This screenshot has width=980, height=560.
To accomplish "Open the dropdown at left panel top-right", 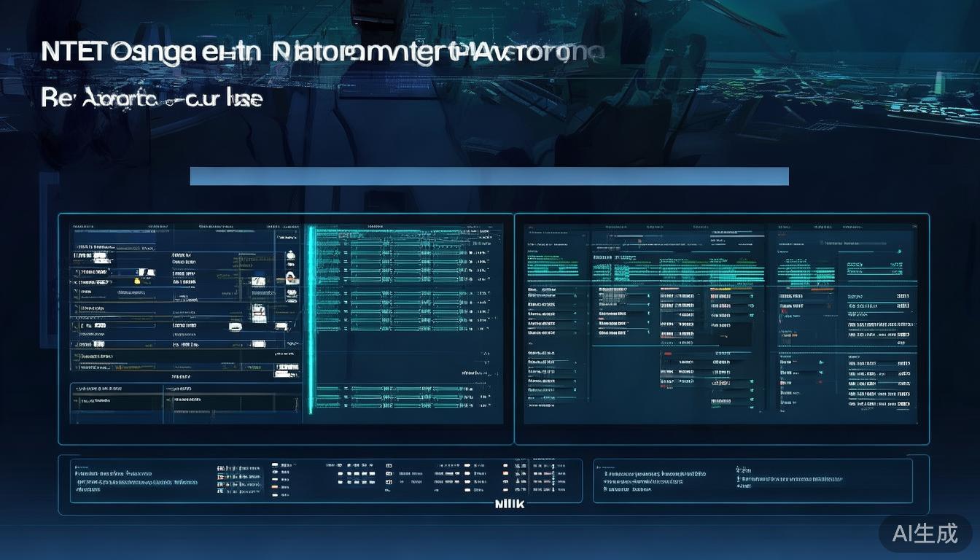I will (286, 238).
